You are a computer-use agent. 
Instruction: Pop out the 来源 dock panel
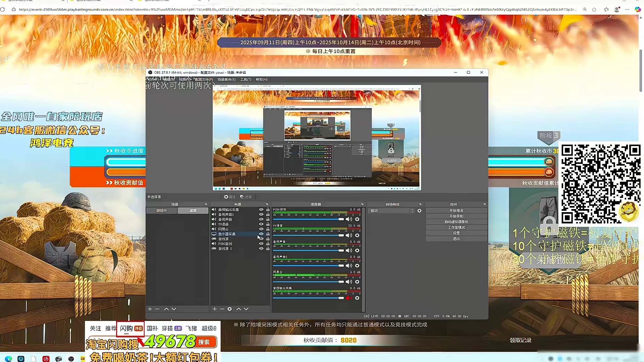tap(267, 204)
